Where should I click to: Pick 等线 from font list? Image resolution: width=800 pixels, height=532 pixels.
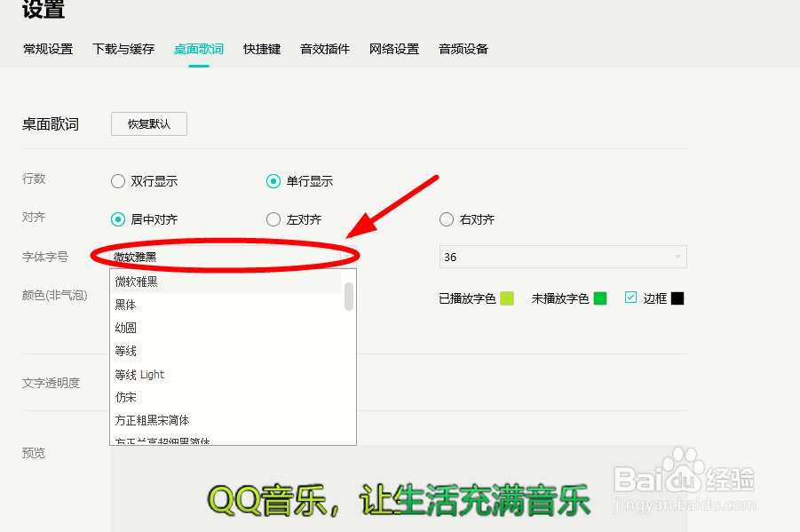pos(226,352)
